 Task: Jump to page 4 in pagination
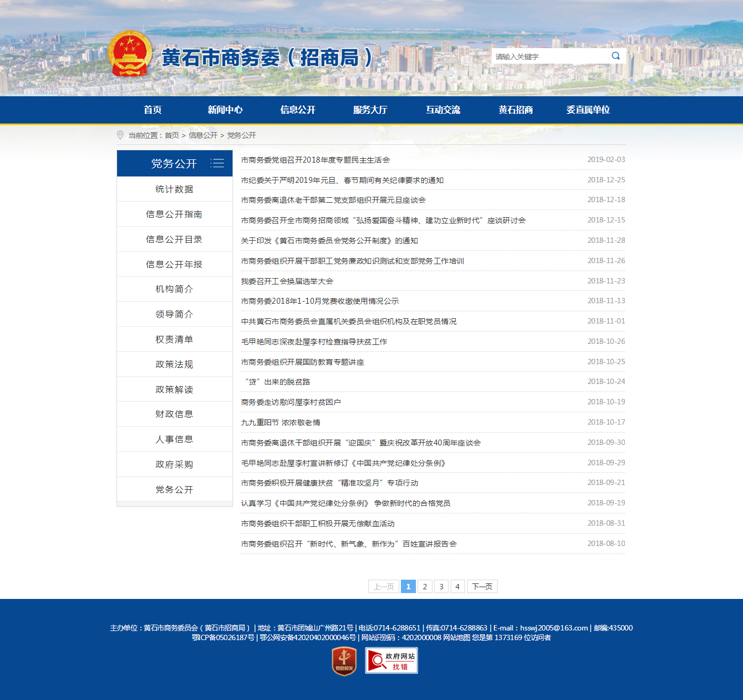click(458, 587)
